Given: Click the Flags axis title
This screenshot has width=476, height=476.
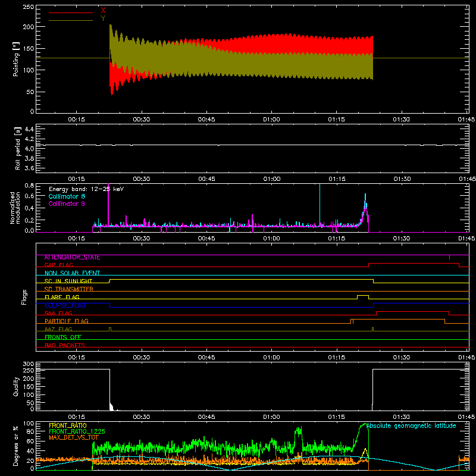Looking at the screenshot, I should coord(24,297).
